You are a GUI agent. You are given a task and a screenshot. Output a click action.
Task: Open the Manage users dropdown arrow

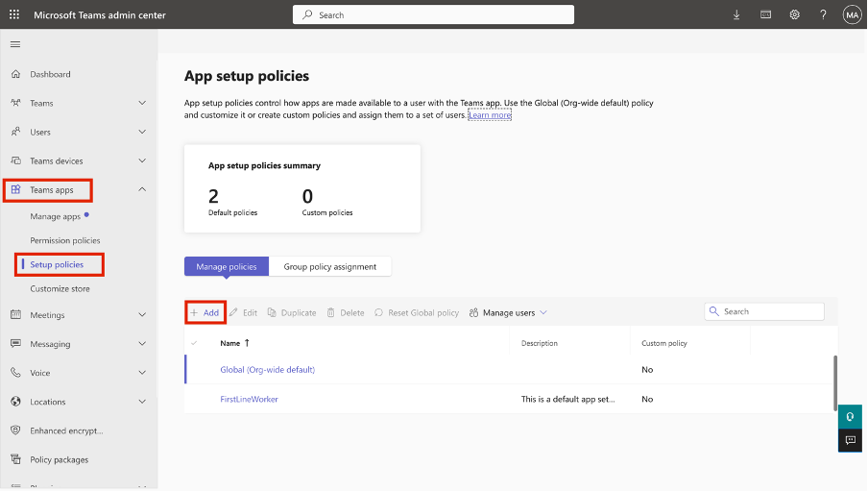coord(543,312)
